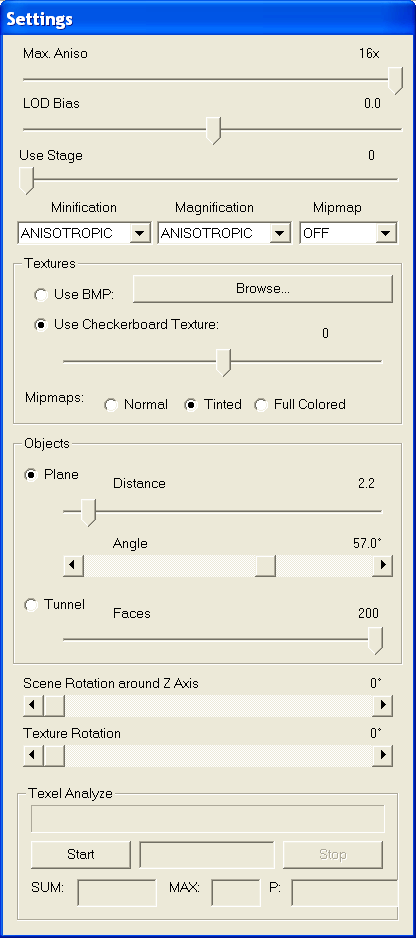Click right arrow of Texture Rotation scrollbar

click(382, 756)
